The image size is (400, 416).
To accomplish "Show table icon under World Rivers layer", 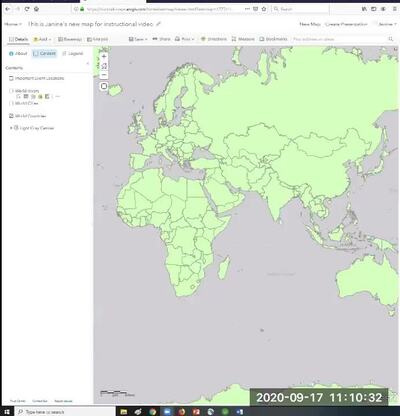I will tap(26, 97).
